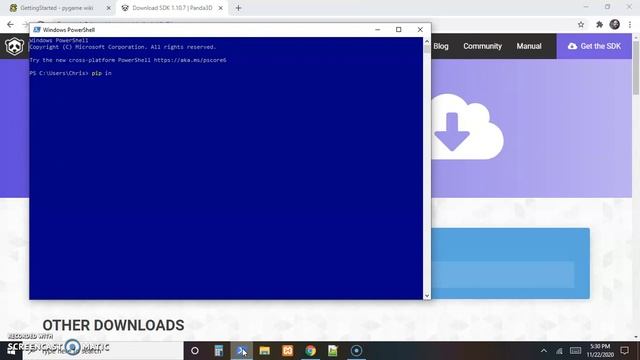Open the Screencast-O-Matic recorder taskbar icon
The width and height of the screenshot is (640, 360).
pos(356,351)
